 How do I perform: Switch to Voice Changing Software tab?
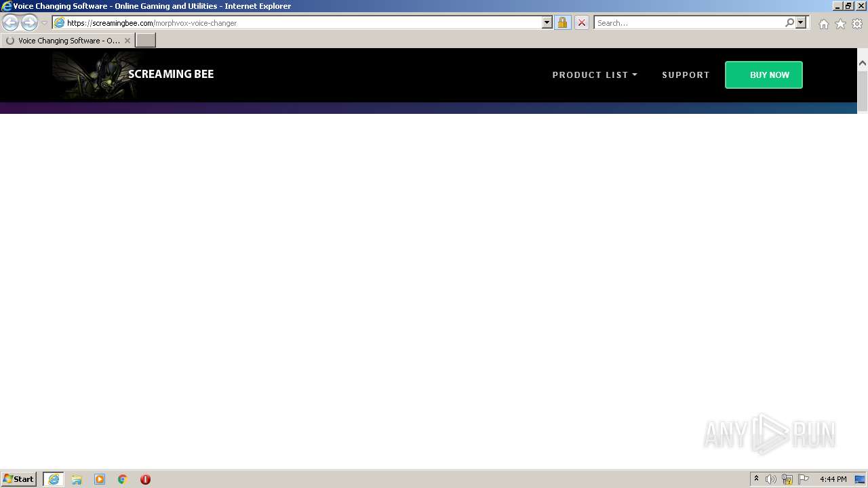click(68, 41)
